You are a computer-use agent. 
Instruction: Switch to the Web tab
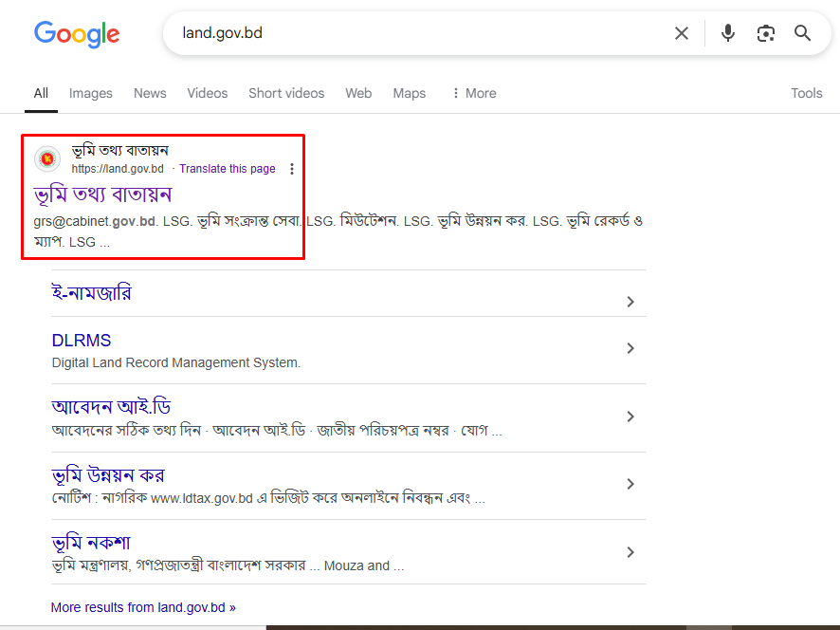click(358, 93)
